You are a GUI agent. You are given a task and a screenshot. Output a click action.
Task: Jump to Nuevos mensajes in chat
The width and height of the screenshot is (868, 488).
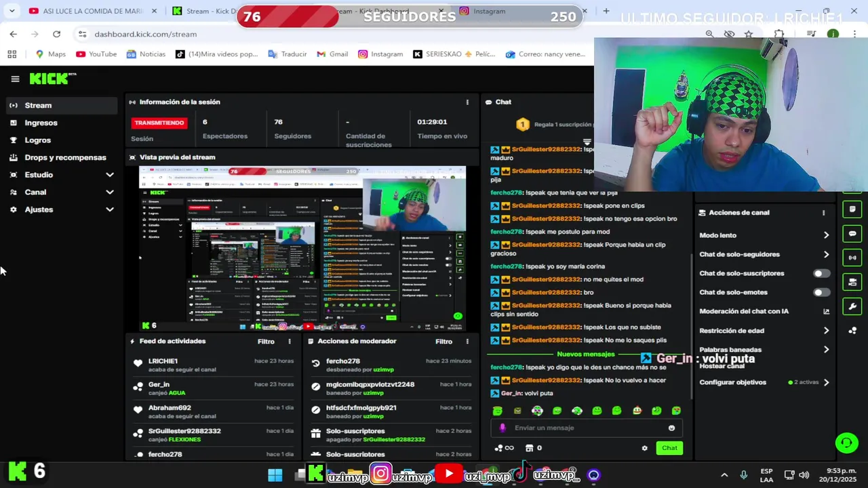point(585,354)
